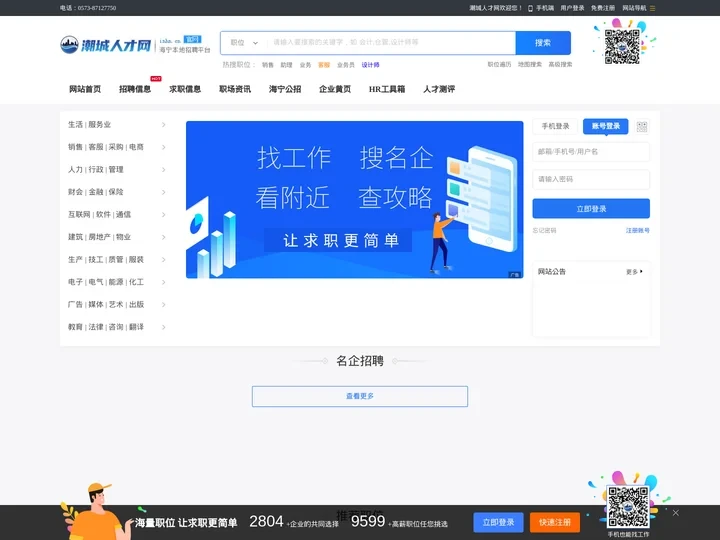Focus the job keyword search field
720x540 pixels.
391,43
